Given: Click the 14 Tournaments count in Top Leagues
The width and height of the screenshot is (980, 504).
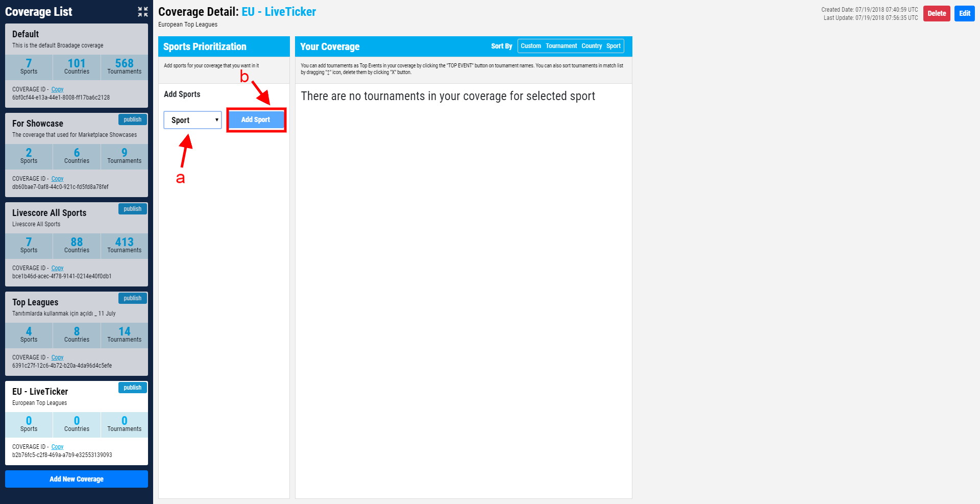Looking at the screenshot, I should 124,335.
